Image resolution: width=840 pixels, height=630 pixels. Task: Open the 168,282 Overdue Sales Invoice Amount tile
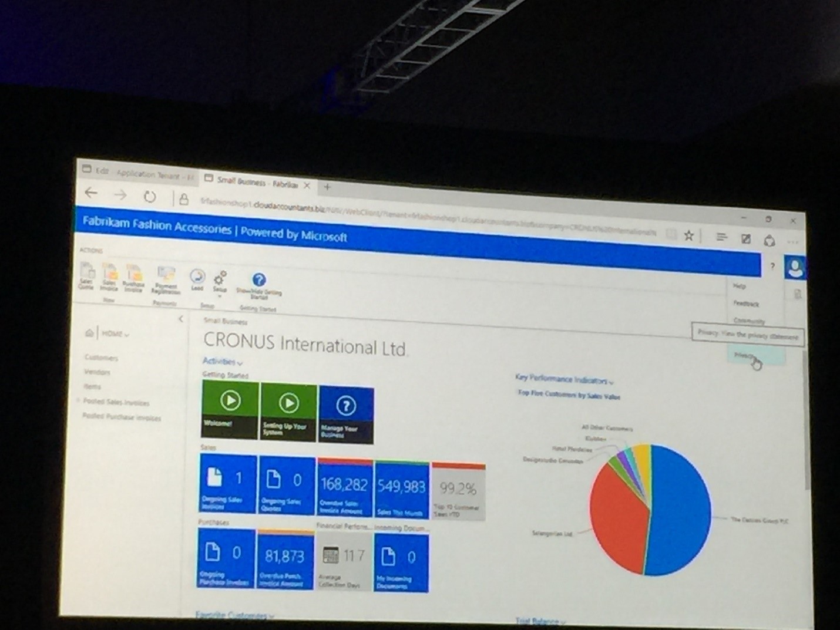pyautogui.click(x=344, y=488)
